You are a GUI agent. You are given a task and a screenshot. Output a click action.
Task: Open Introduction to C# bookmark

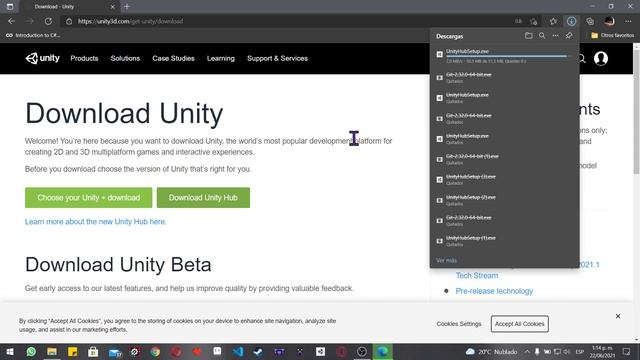pyautogui.click(x=33, y=36)
